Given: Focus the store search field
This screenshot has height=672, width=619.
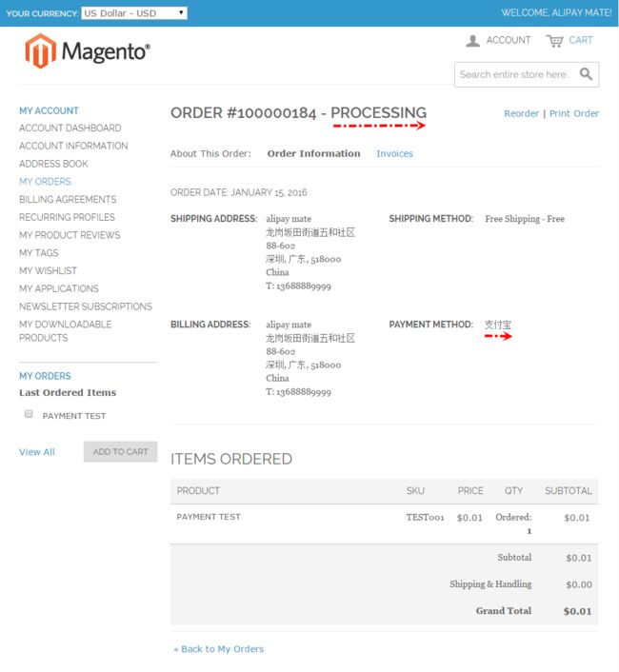Looking at the screenshot, I should coord(516,74).
